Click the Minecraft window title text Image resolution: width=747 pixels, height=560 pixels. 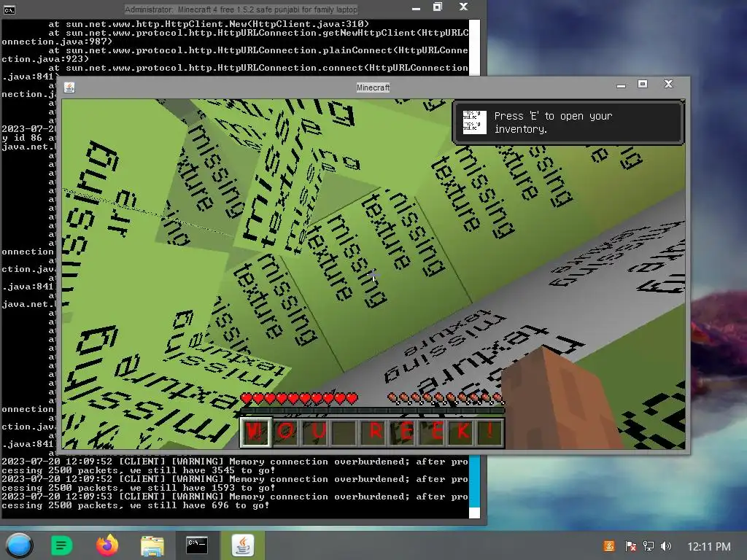373,87
